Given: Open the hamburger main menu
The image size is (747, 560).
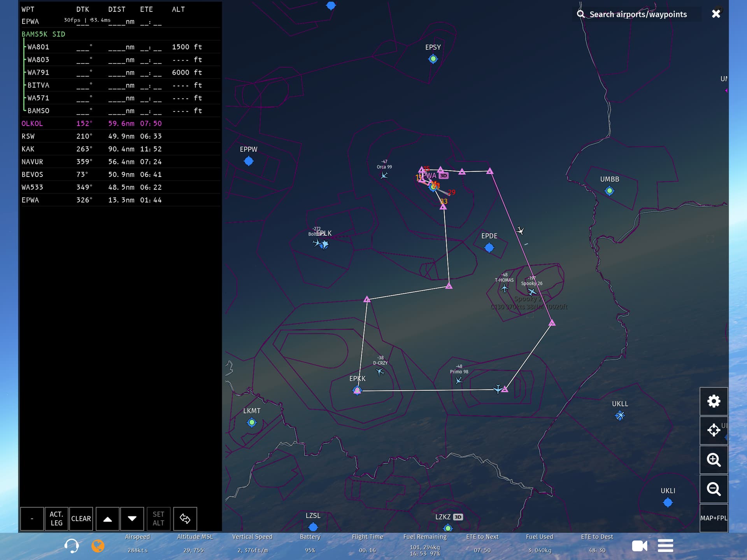Looking at the screenshot, I should point(665,546).
